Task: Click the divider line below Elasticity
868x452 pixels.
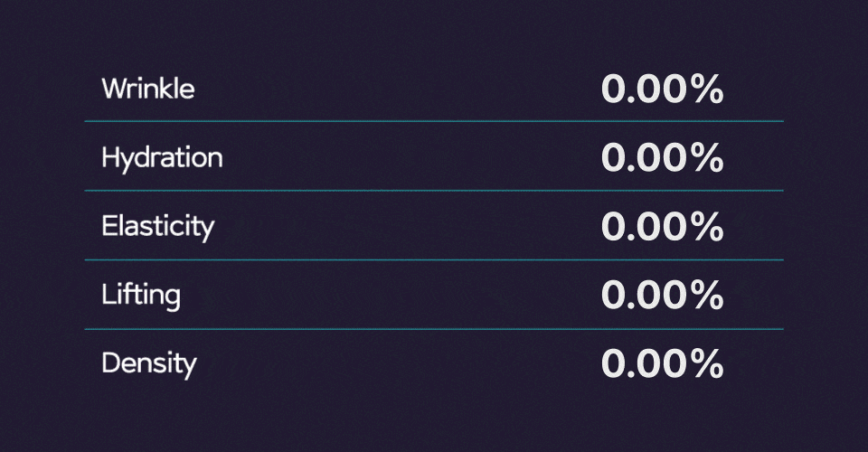Action: 434,259
